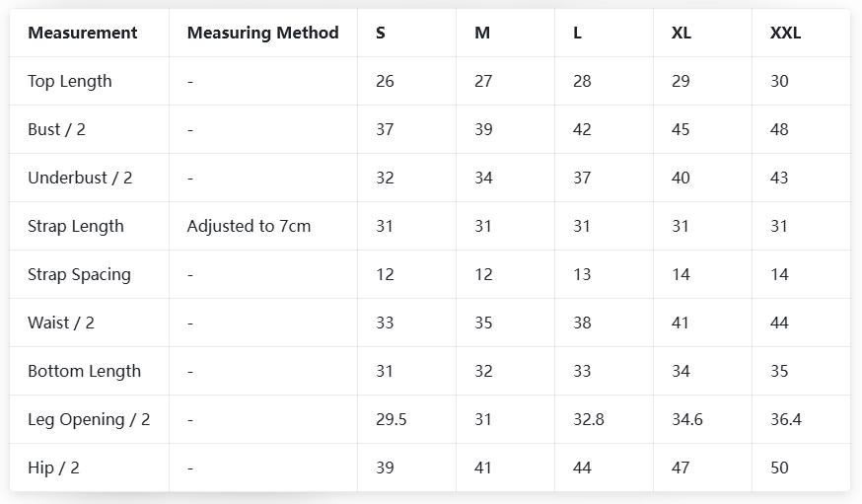Click the Strap Spacing row label
Viewport: 862px width, 504px height.
click(79, 274)
